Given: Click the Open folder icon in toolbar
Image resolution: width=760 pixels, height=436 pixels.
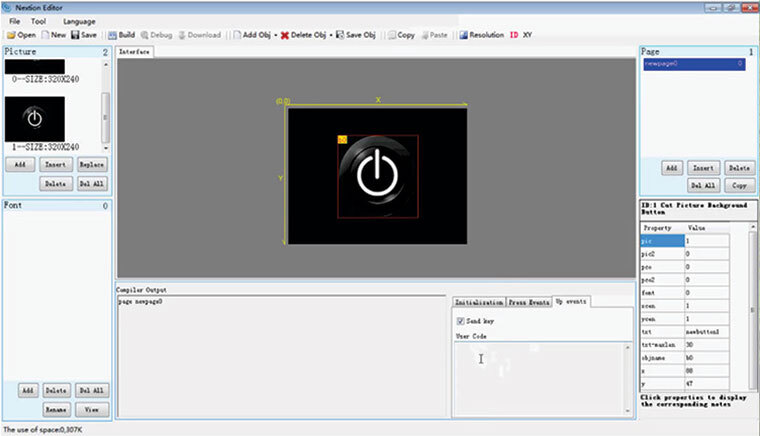Looking at the screenshot, I should point(11,35).
